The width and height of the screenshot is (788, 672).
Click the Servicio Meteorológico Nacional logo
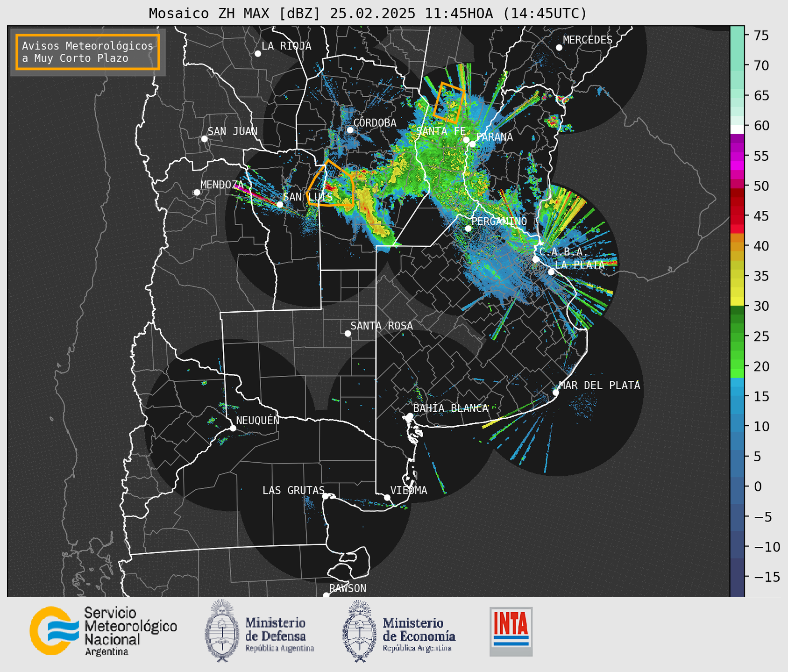54,630
